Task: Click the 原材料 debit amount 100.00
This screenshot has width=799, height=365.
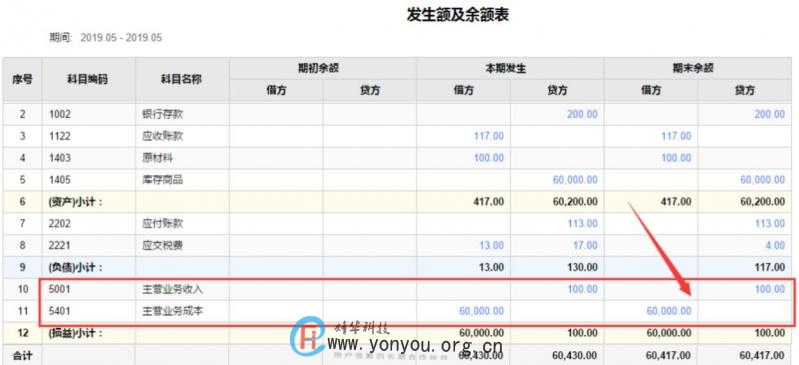Action: click(489, 158)
